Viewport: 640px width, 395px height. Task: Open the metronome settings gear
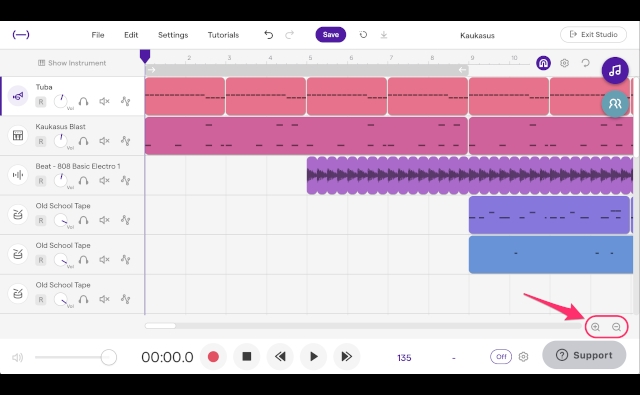(x=523, y=357)
